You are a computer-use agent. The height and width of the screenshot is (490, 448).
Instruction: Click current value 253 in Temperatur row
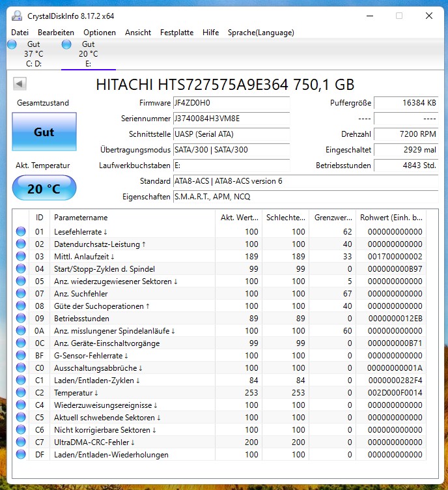click(x=251, y=392)
